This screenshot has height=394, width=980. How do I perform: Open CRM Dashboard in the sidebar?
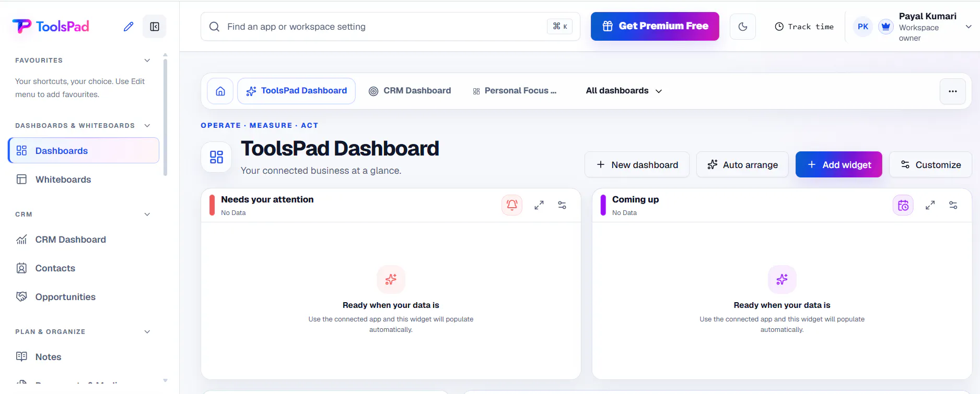pos(84,240)
